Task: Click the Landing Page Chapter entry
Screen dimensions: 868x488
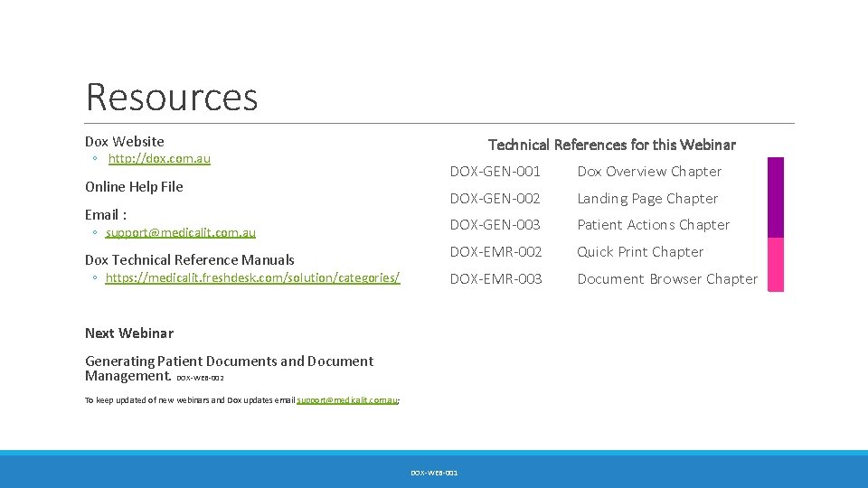Action: [x=647, y=199]
